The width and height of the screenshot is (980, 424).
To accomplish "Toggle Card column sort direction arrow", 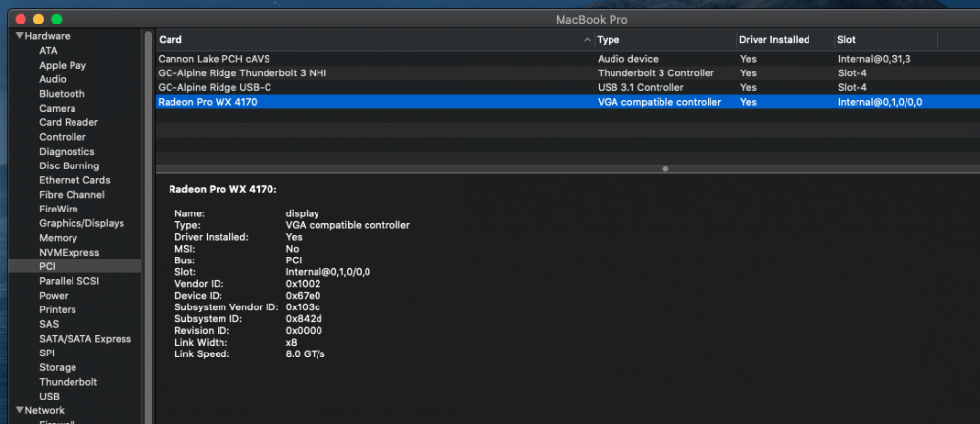I will click(587, 40).
